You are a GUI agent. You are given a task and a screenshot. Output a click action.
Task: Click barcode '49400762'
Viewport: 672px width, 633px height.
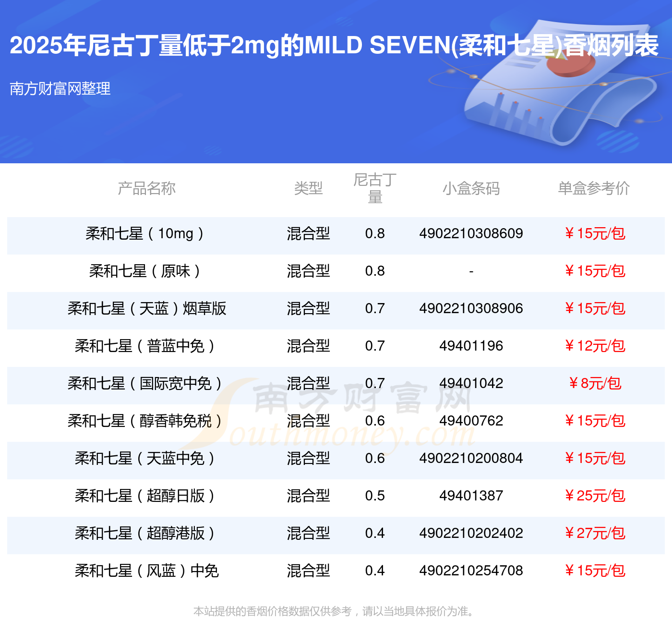[x=471, y=421]
